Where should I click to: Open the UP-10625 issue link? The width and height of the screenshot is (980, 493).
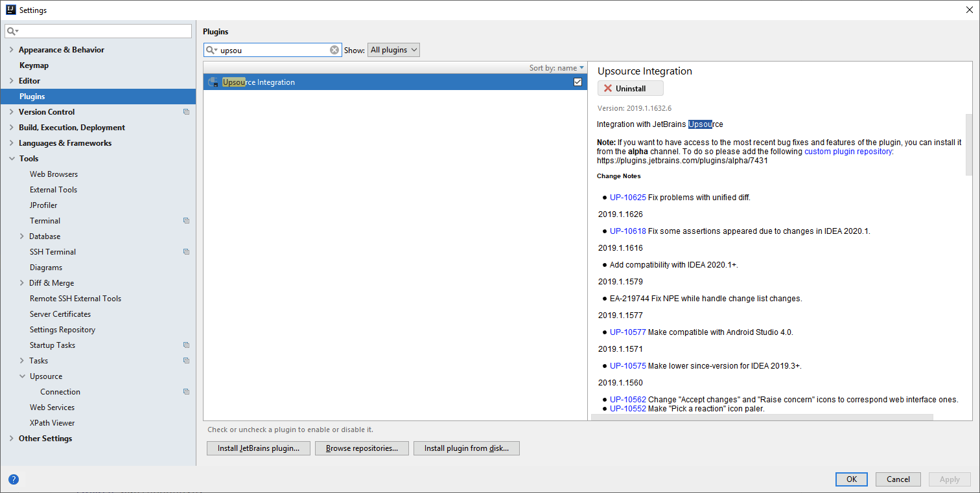[628, 198]
